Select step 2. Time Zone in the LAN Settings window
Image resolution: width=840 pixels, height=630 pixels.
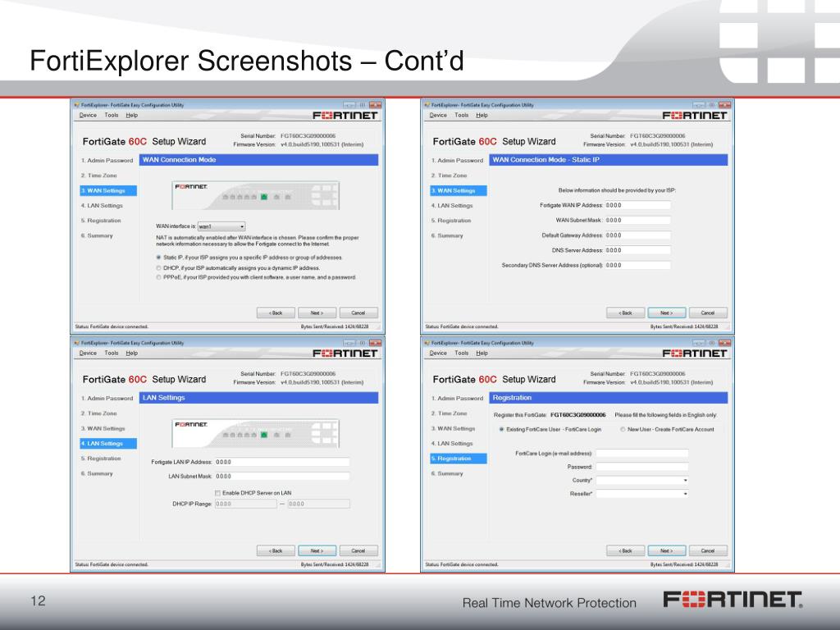coord(98,413)
